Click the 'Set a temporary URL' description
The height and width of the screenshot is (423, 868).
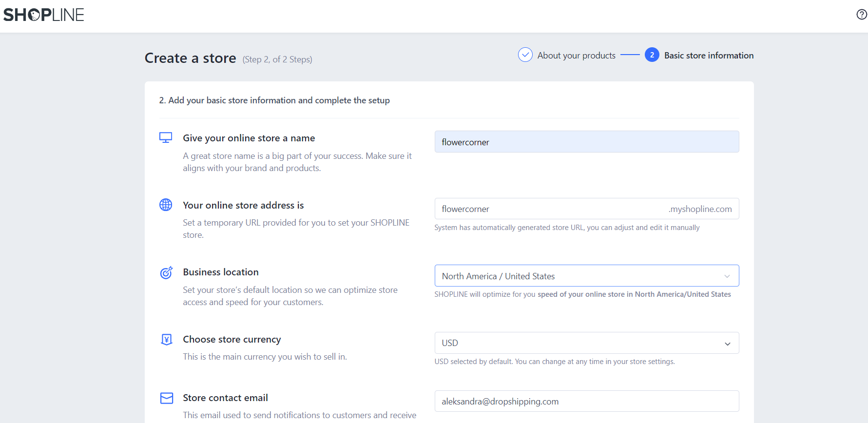pos(296,229)
